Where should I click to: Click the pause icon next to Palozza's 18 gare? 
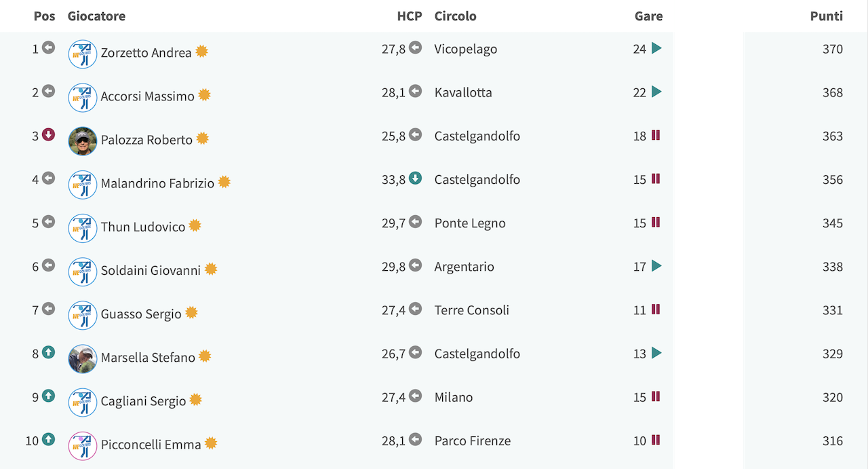tap(656, 135)
